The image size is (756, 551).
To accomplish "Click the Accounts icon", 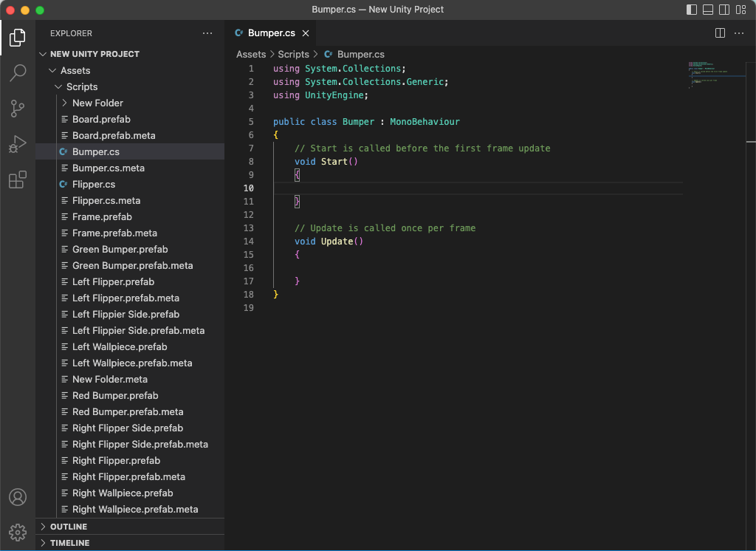I will coord(18,497).
